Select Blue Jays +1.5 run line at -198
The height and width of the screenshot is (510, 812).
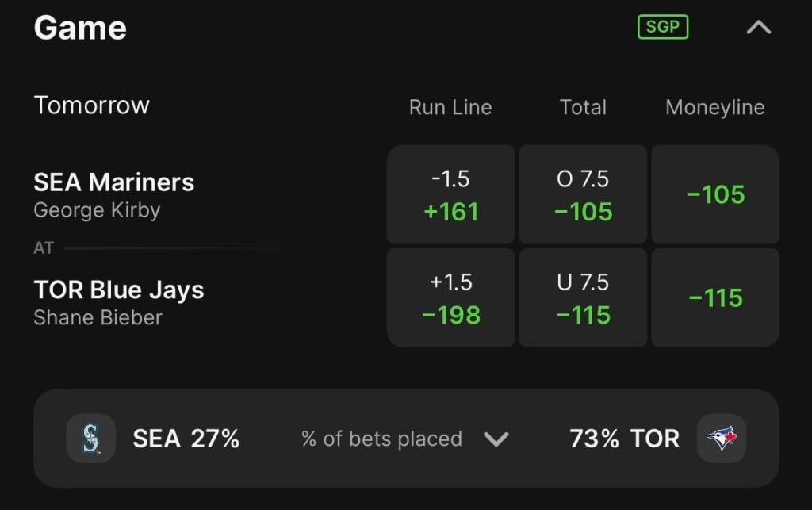tap(450, 297)
